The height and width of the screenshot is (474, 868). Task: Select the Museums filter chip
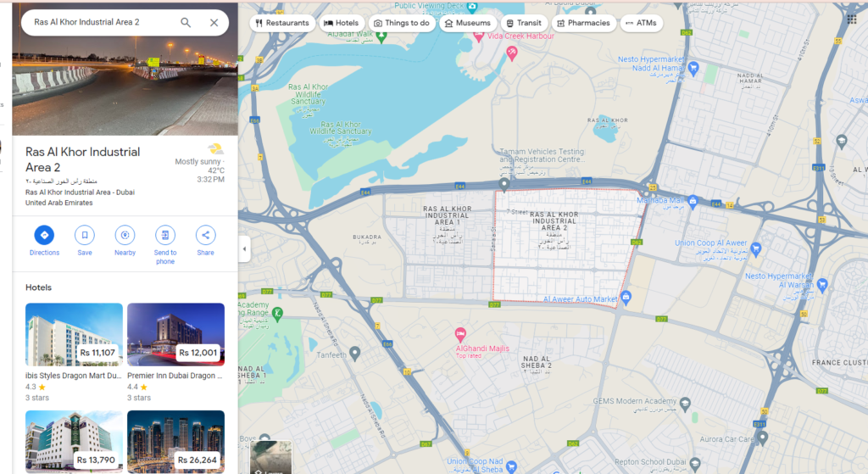coord(467,24)
